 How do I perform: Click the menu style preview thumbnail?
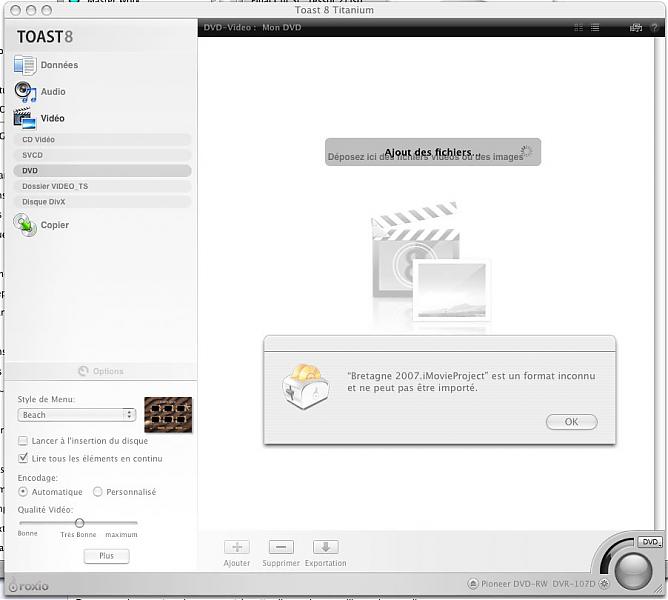tap(168, 415)
